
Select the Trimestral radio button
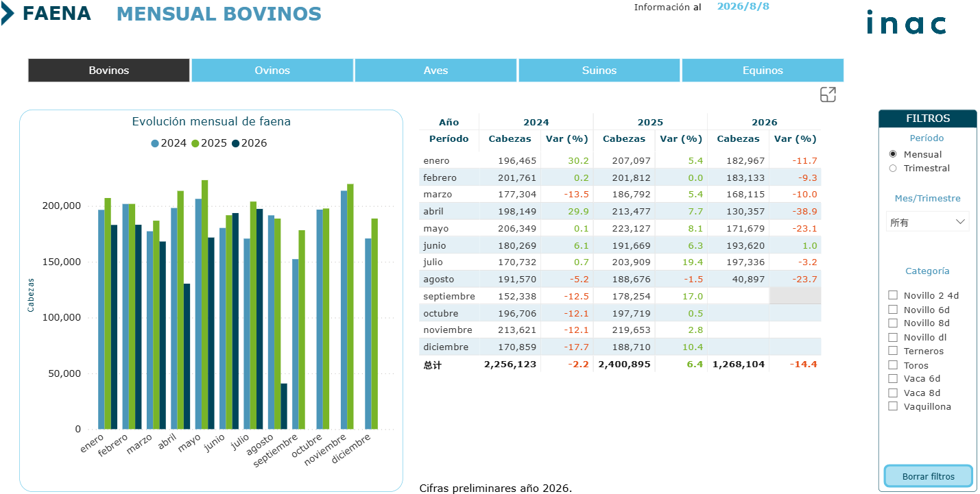pos(892,168)
